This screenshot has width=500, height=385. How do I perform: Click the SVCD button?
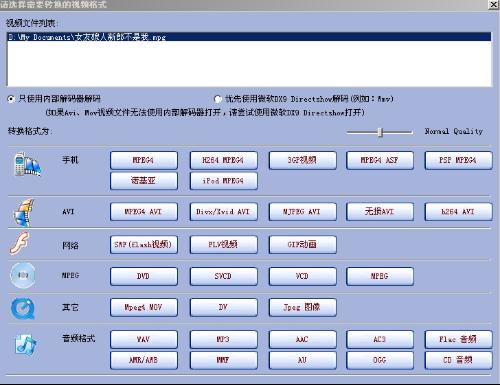click(223, 276)
